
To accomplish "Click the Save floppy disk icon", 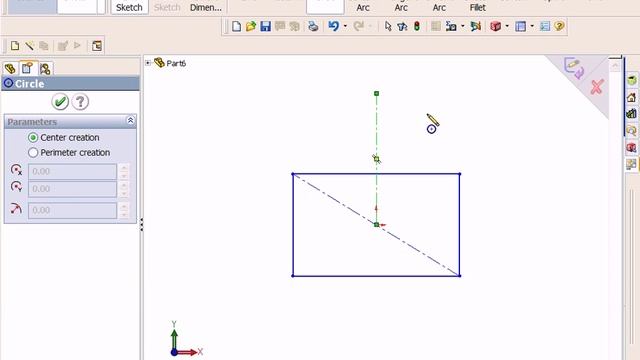I will (x=265, y=27).
